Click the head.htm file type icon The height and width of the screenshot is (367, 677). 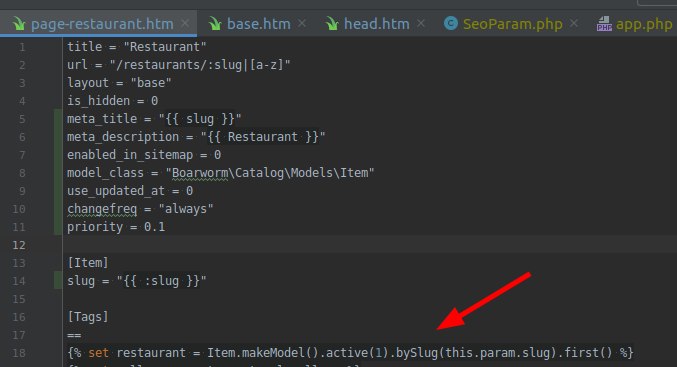(x=332, y=23)
